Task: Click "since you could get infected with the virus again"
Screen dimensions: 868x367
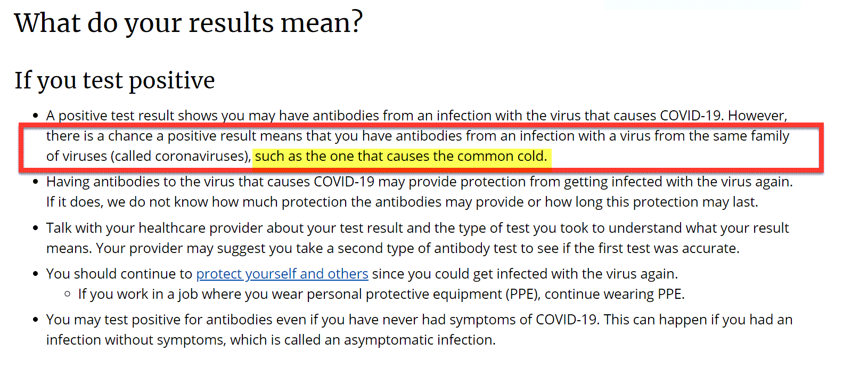Action: click(x=525, y=274)
